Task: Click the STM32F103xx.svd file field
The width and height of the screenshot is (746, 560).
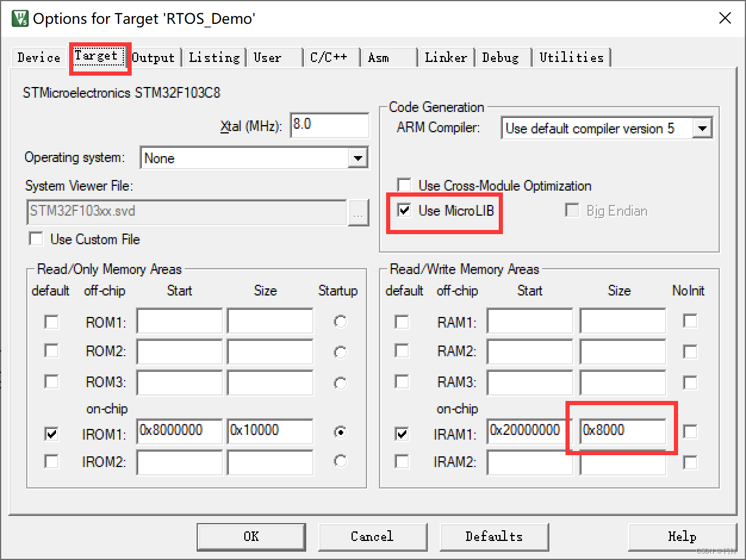Action: pyautogui.click(x=187, y=212)
